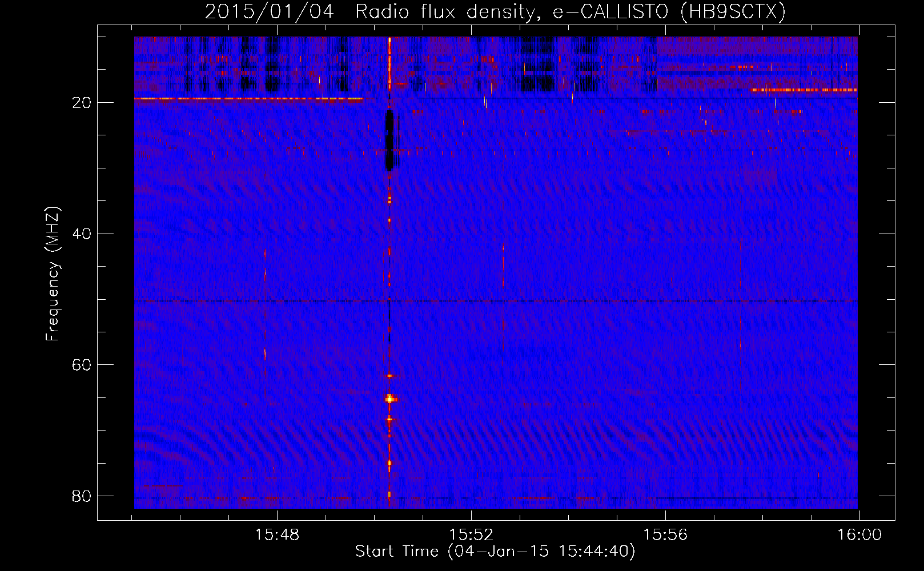Click the "15:56" time tick label

coord(665,535)
